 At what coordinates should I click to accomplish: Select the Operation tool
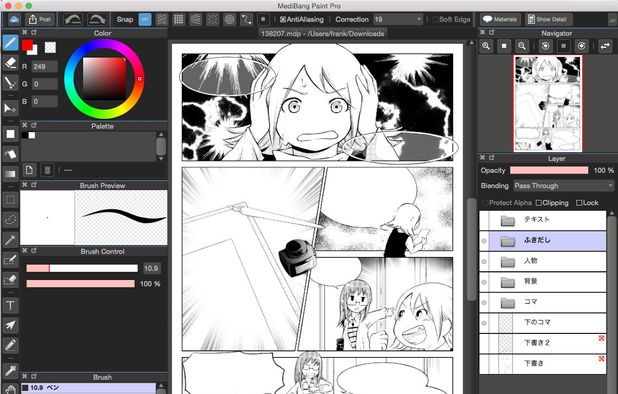pyautogui.click(x=10, y=325)
